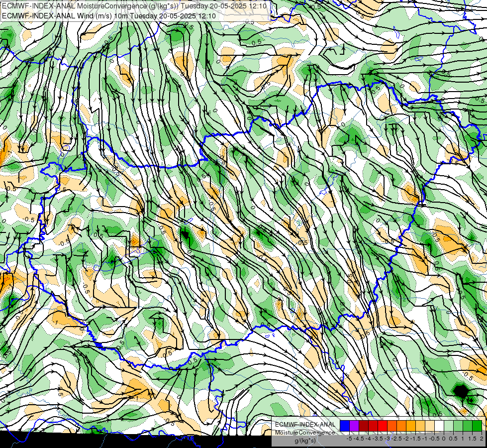The width and height of the screenshot is (487, 448).
Task: Pick the white legend swatch
Action: tap(439, 426)
